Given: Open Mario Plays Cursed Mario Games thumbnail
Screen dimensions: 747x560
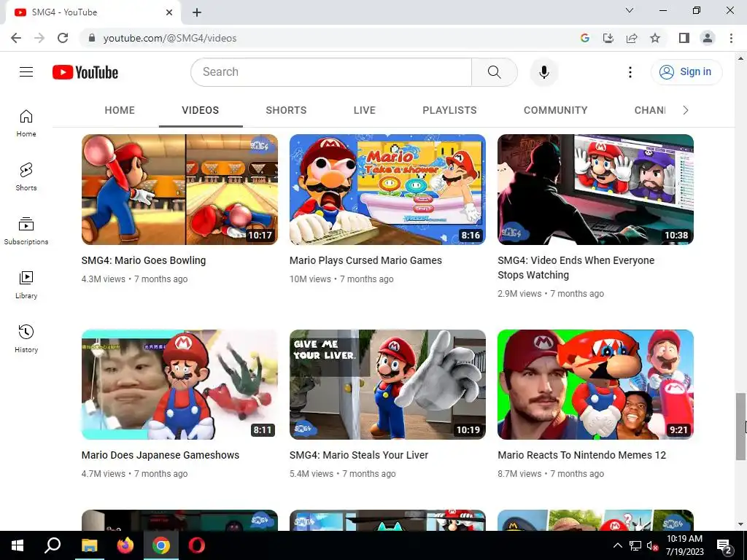Looking at the screenshot, I should point(387,190).
